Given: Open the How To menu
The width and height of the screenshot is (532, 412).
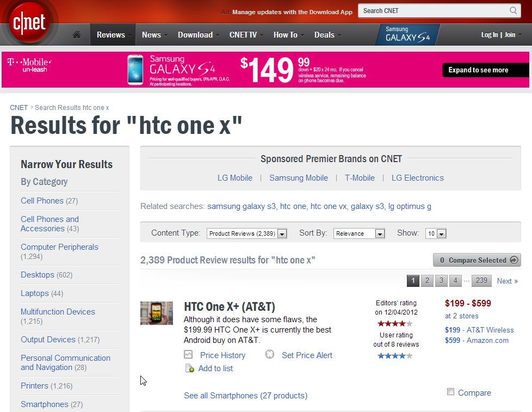Looking at the screenshot, I should (x=288, y=35).
